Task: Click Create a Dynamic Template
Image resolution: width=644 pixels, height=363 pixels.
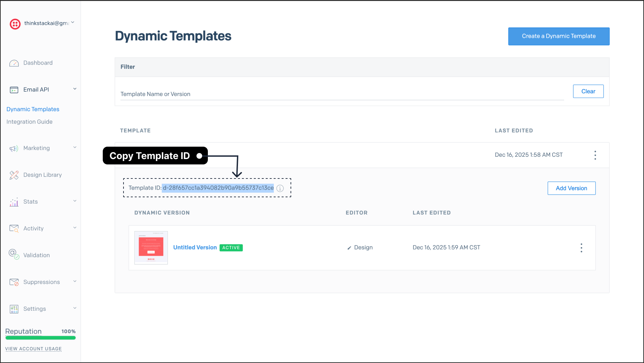Action: [558, 36]
